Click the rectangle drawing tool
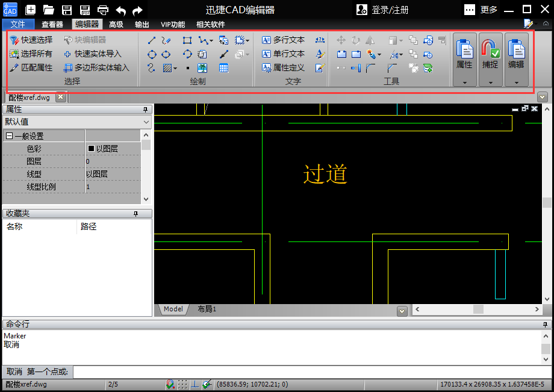554x392 pixels. pos(187,40)
